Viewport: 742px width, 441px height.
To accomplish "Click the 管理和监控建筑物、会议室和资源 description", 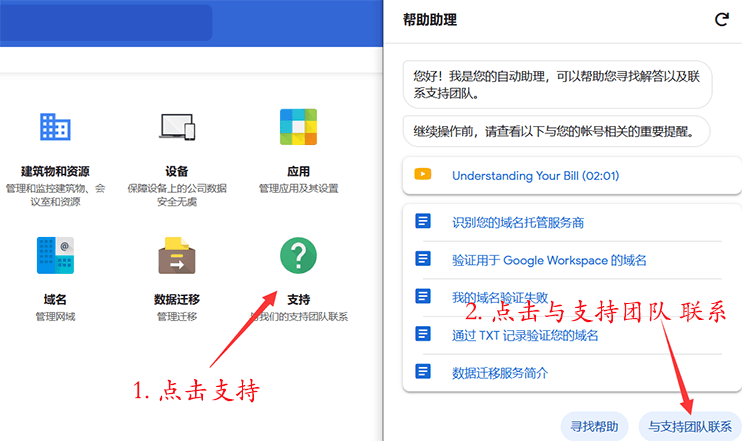I will click(55, 195).
